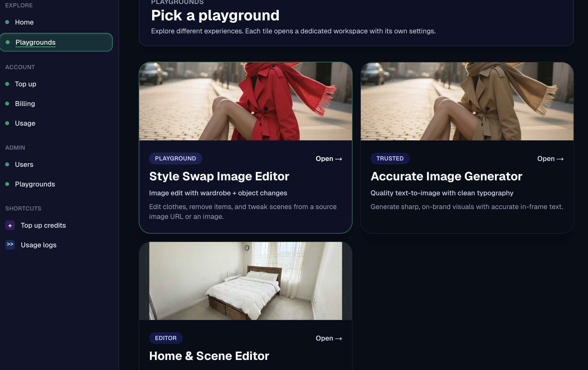
Task: Open admin Playgrounds in the sidebar
Action: [x=35, y=184]
